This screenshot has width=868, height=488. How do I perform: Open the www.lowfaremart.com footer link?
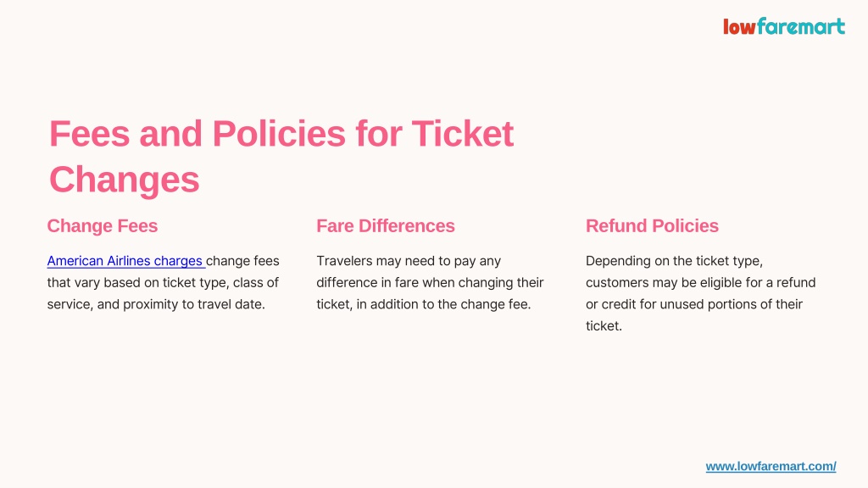point(771,467)
